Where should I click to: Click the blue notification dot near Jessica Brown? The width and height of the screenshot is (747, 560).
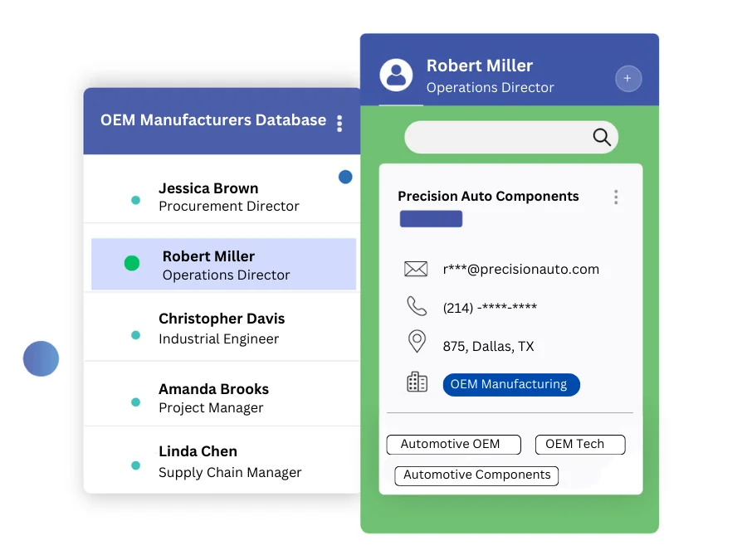(345, 178)
